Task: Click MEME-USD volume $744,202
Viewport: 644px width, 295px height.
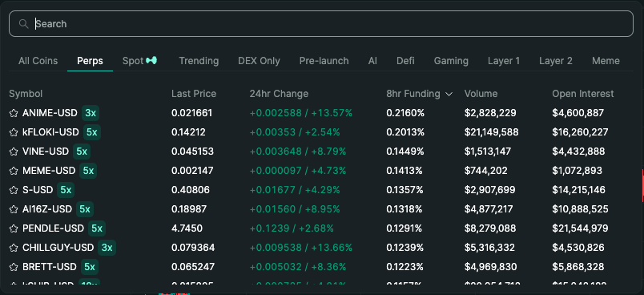Action: pos(486,171)
